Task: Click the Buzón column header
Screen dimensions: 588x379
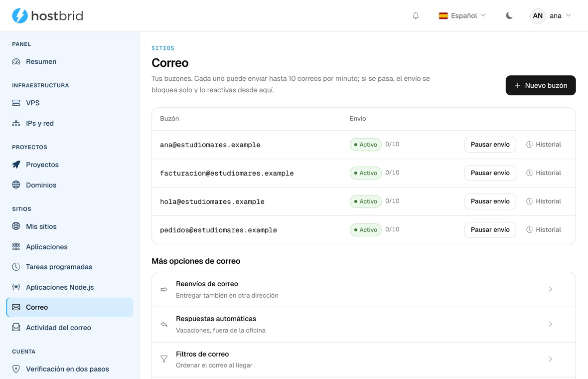Action: click(169, 119)
